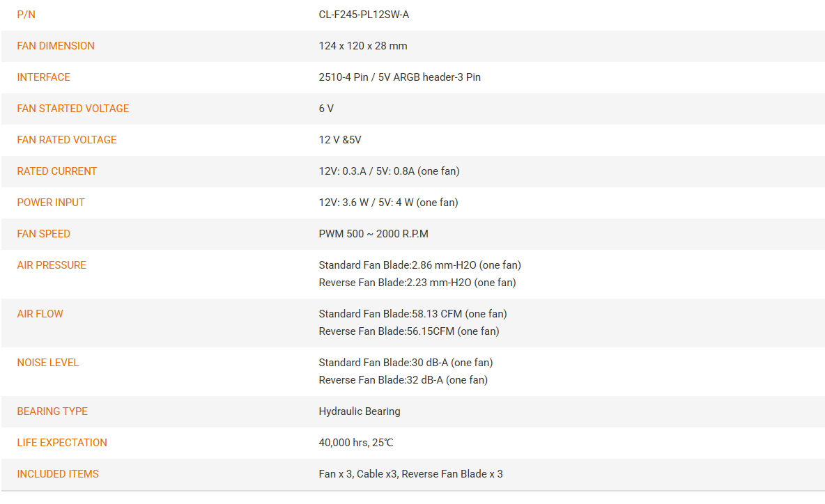Select part number CL-F245-PL12SW-A text
The height and width of the screenshot is (504, 825).
click(x=364, y=15)
